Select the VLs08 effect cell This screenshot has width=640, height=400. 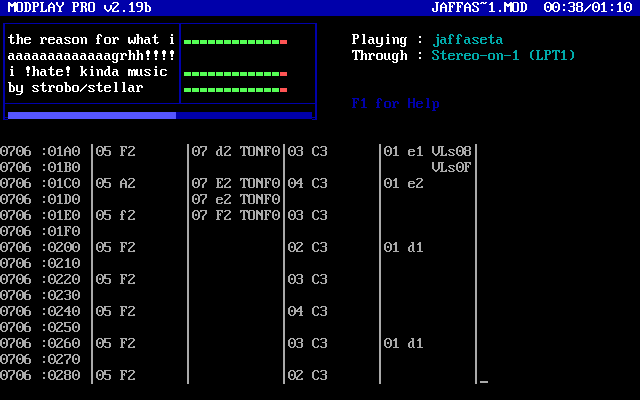(451, 152)
